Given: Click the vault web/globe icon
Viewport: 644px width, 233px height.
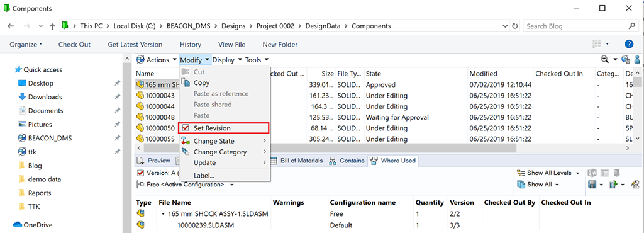Looking at the screenshot, I should tap(626, 60).
